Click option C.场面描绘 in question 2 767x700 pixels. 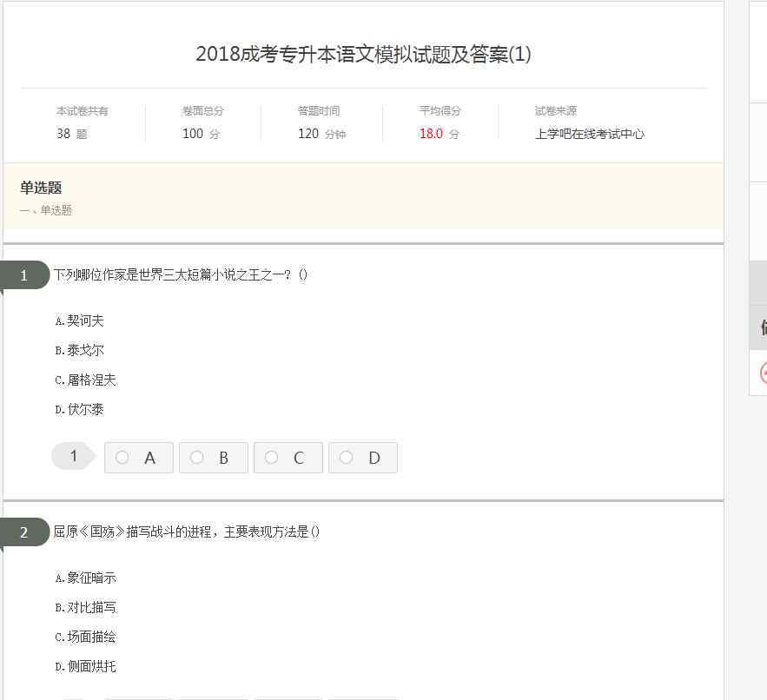click(x=86, y=637)
